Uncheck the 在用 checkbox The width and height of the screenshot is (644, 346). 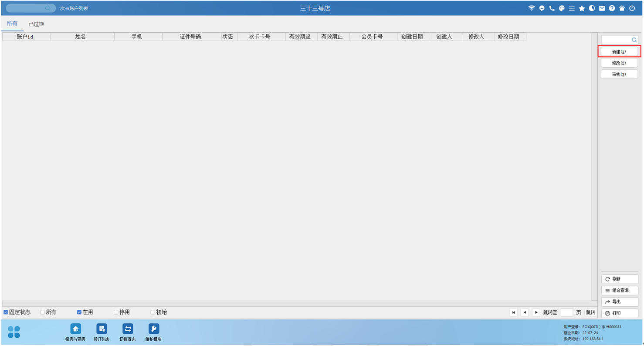click(79, 312)
